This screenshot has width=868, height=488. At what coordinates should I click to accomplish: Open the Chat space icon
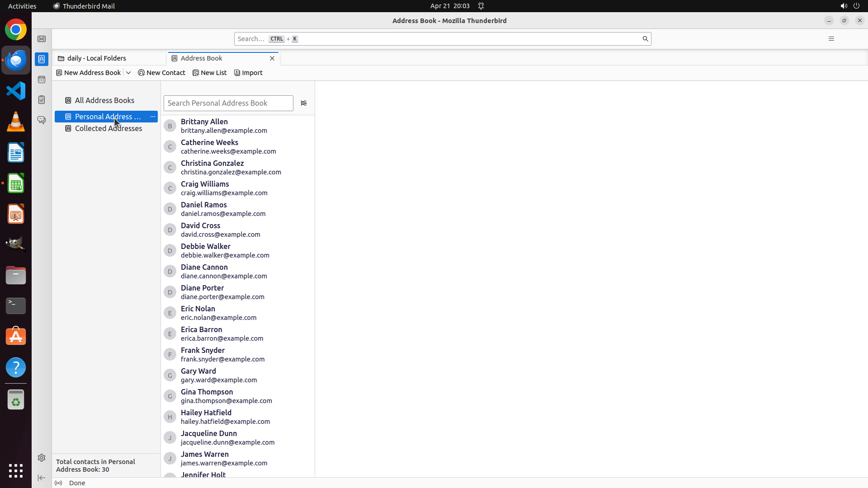[x=42, y=120]
